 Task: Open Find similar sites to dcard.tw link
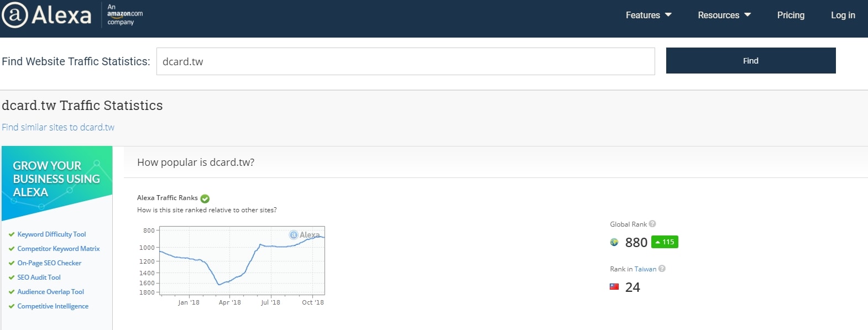[58, 127]
